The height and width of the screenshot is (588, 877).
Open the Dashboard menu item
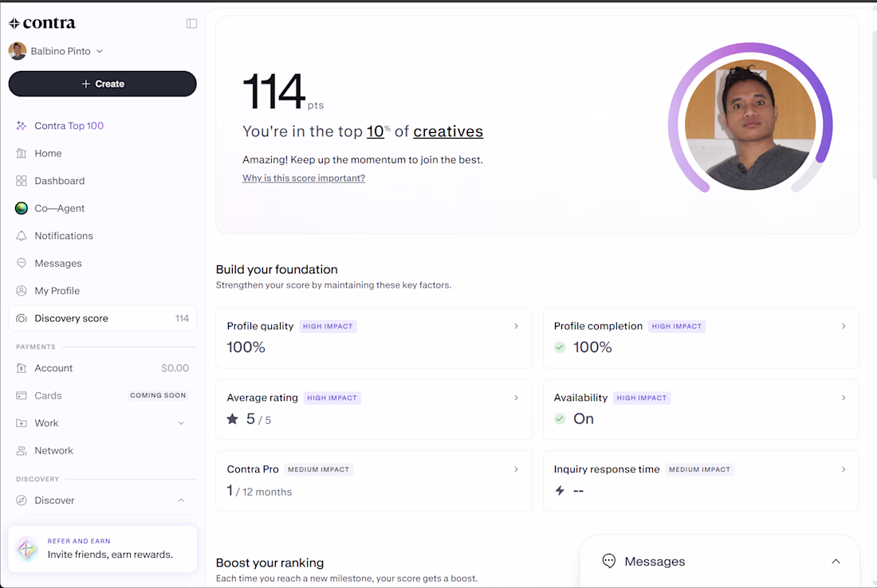(102, 181)
